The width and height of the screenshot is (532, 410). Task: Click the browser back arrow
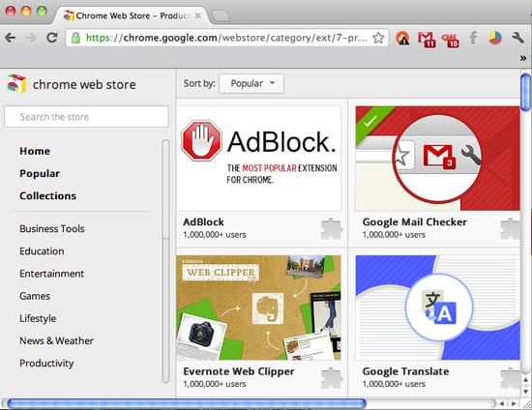click(11, 38)
